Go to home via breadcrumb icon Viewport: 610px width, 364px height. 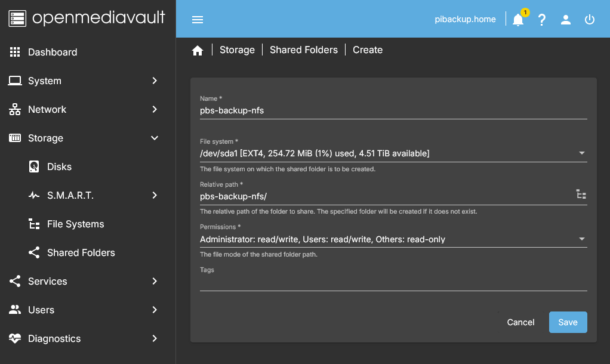[x=198, y=51]
